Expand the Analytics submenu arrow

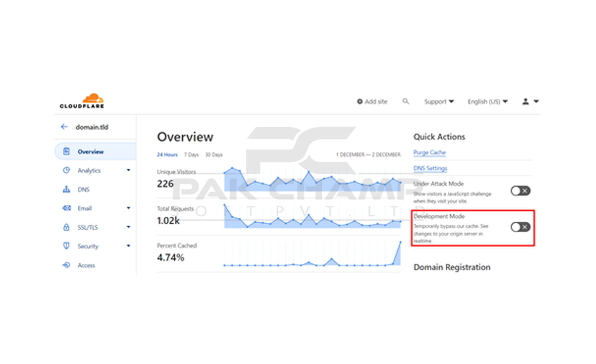[129, 170]
